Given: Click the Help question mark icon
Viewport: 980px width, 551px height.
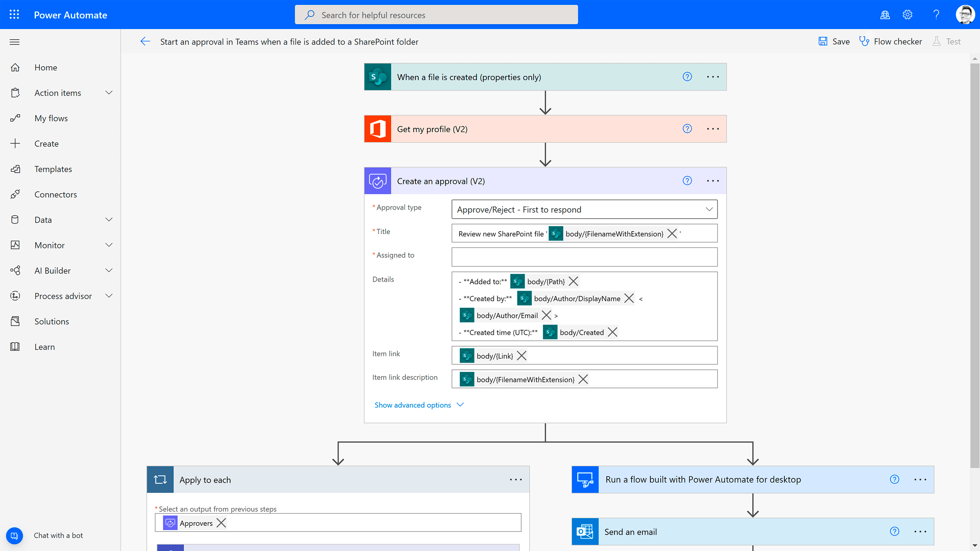Looking at the screenshot, I should click(936, 15).
